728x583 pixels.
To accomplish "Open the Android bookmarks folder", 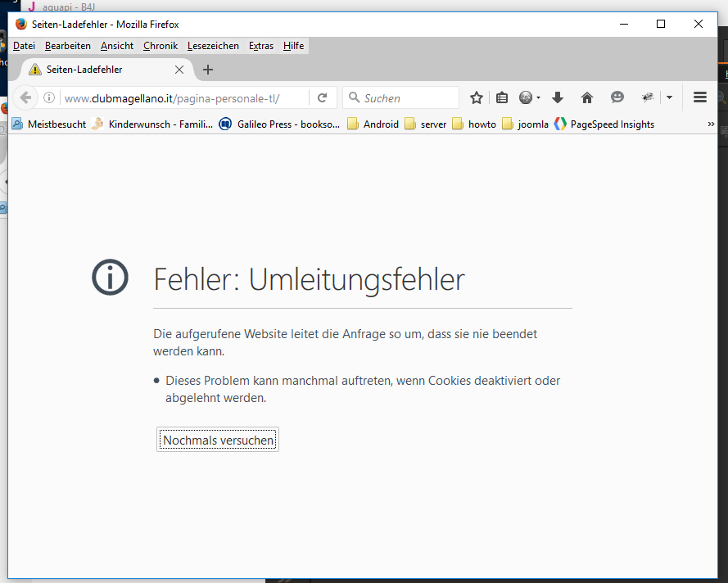I will (373, 124).
